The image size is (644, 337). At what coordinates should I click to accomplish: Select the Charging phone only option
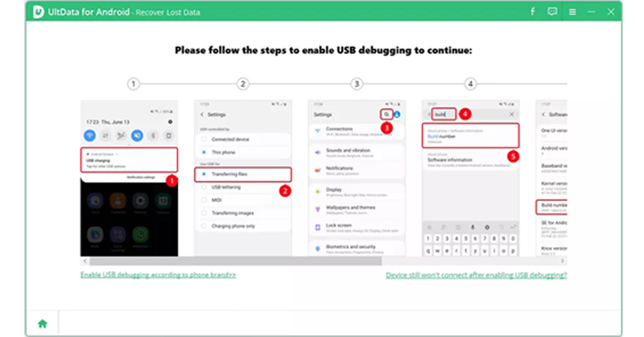click(x=233, y=226)
